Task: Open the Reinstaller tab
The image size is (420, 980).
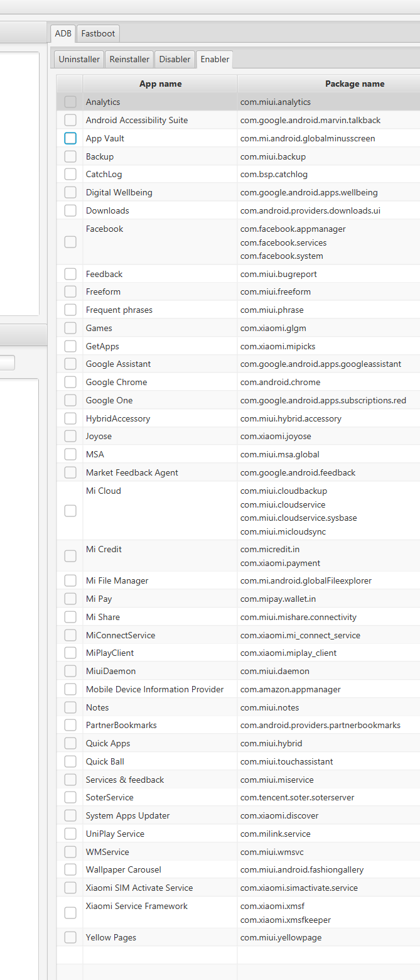Action: pos(129,59)
